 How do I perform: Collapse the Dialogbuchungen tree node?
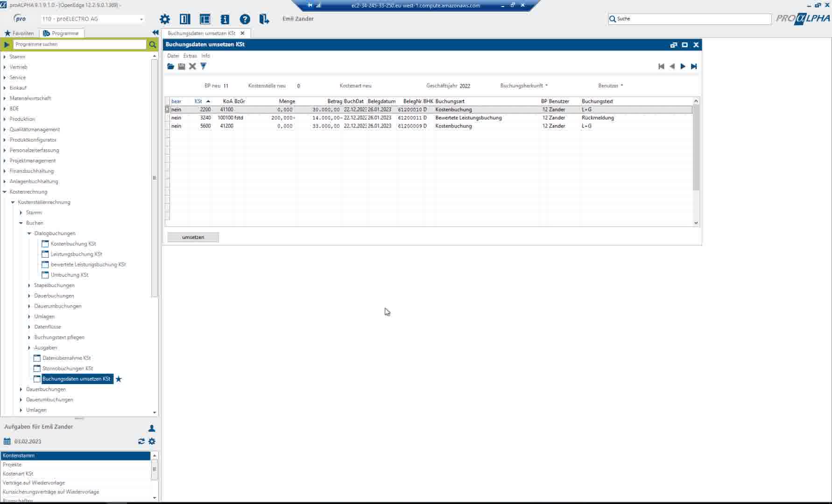29,233
